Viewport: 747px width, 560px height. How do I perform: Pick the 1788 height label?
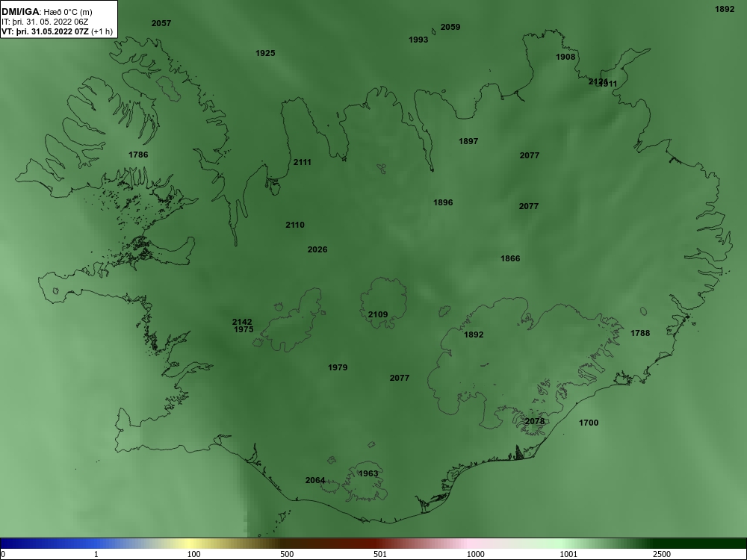[x=640, y=333]
